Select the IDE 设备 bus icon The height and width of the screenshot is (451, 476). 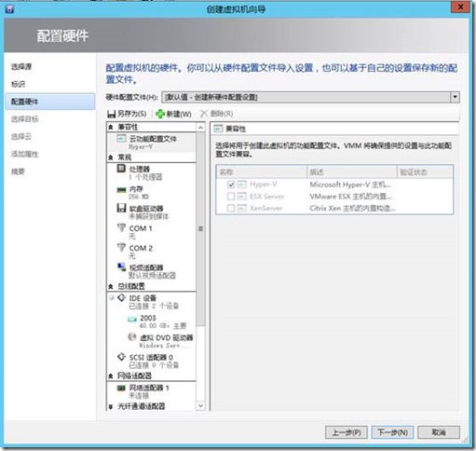pyautogui.click(x=121, y=297)
